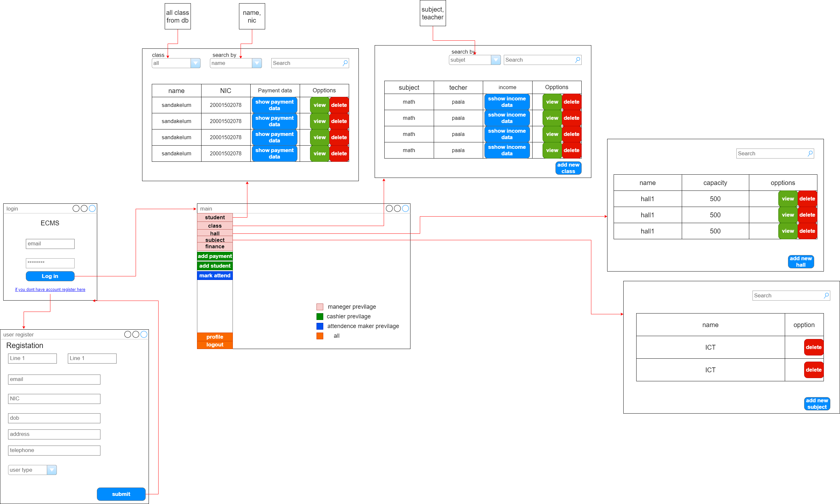Click the orange 'all' legend swatch

click(320, 336)
